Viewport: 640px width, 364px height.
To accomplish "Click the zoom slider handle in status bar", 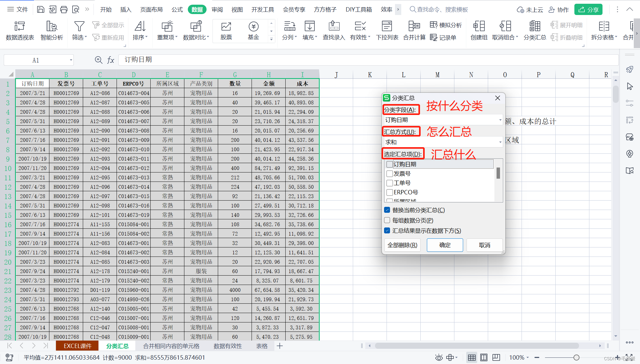I will pos(576,357).
